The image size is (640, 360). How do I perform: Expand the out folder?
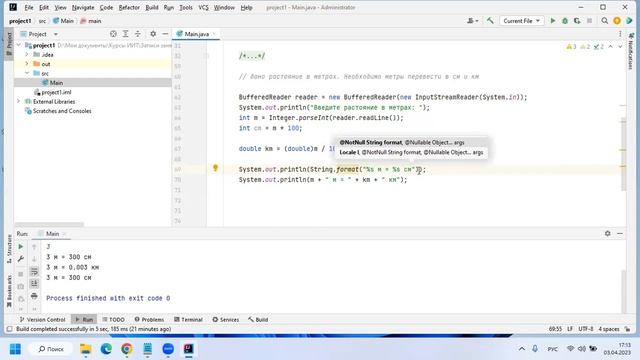[27, 64]
